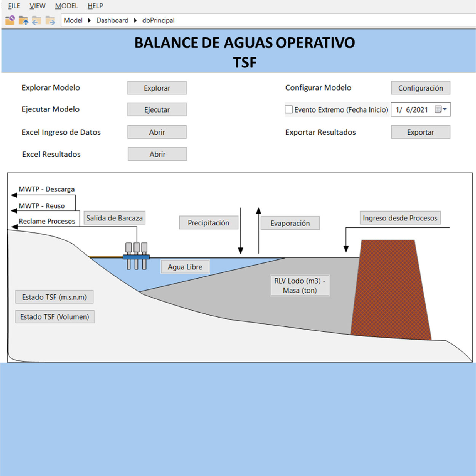
Task: Open Excel Ingreso de Datos with Abrir
Action: tap(157, 132)
